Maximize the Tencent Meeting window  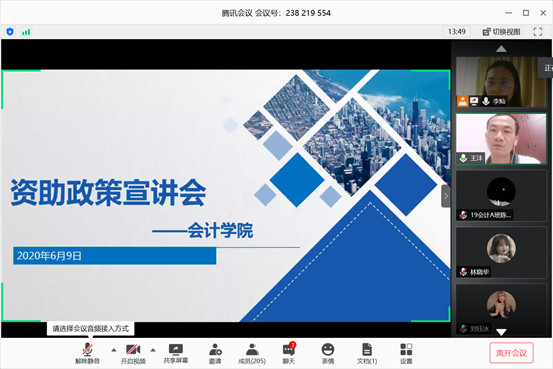(x=526, y=13)
